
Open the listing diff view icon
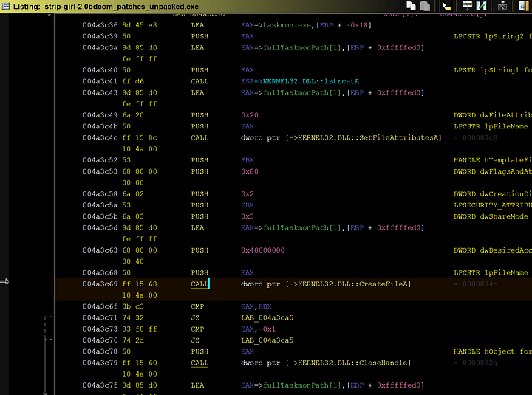tap(481, 6)
